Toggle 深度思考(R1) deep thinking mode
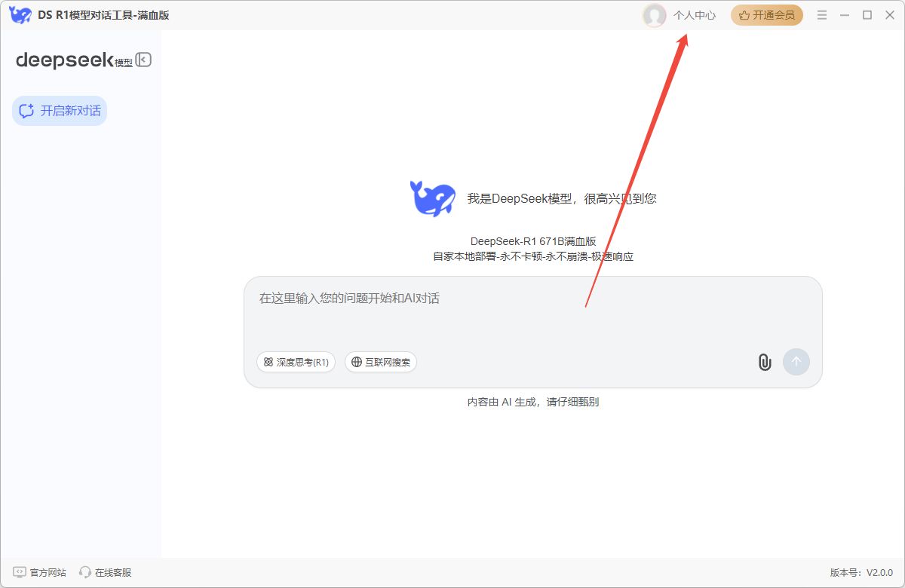This screenshot has height=588, width=905. click(296, 362)
